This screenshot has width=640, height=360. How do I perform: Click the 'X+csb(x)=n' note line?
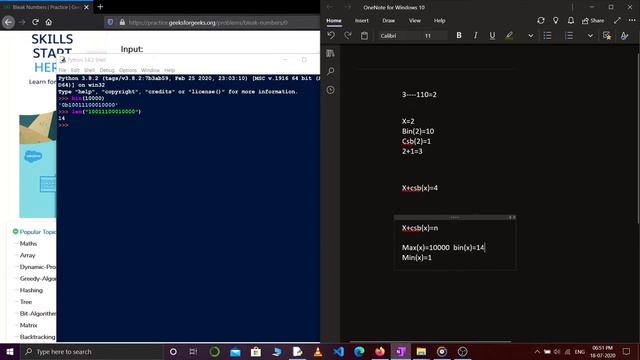pyautogui.click(x=420, y=228)
